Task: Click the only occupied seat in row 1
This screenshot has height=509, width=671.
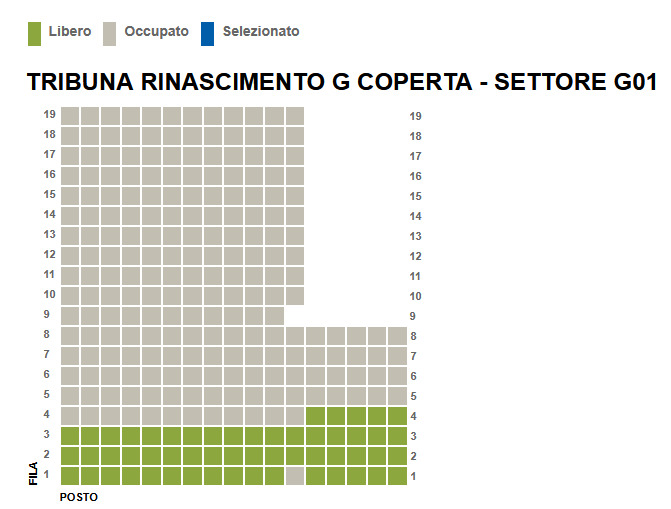Action: tap(295, 476)
